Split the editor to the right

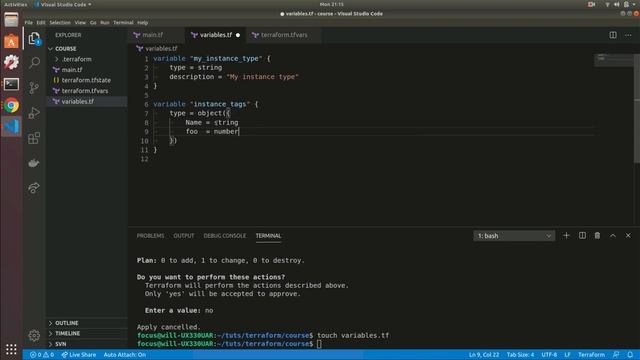(613, 35)
